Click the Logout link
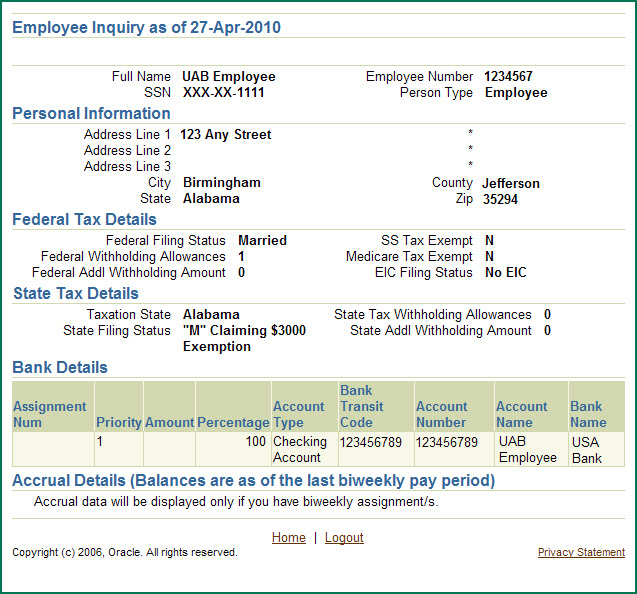Screen dimensions: 637x594 [x=344, y=537]
